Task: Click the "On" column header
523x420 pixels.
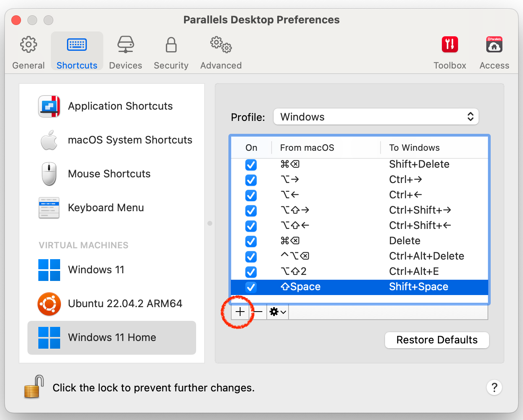Action: click(x=251, y=148)
